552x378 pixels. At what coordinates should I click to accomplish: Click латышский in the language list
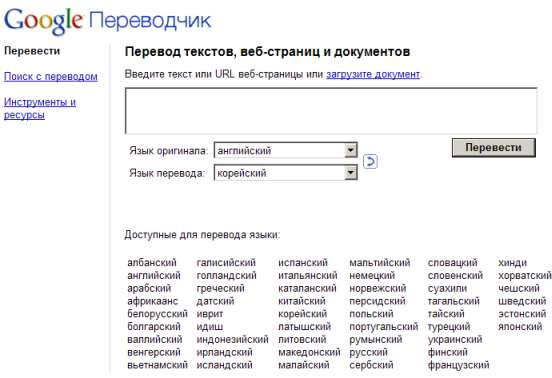click(305, 327)
